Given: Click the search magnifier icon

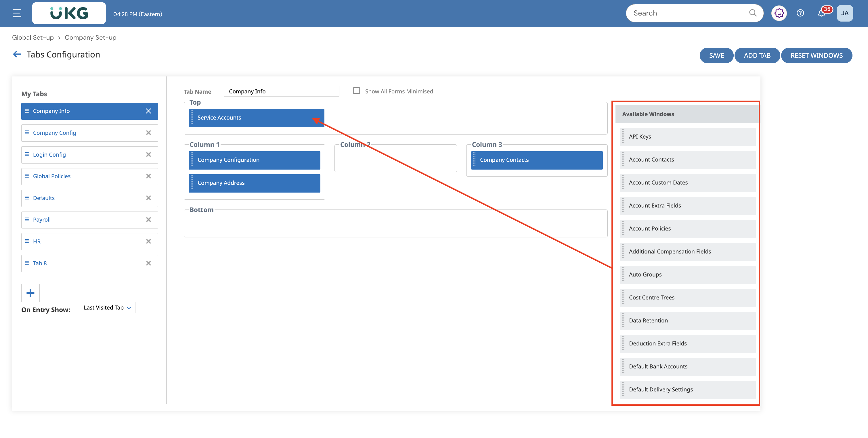Looking at the screenshot, I should tap(752, 13).
